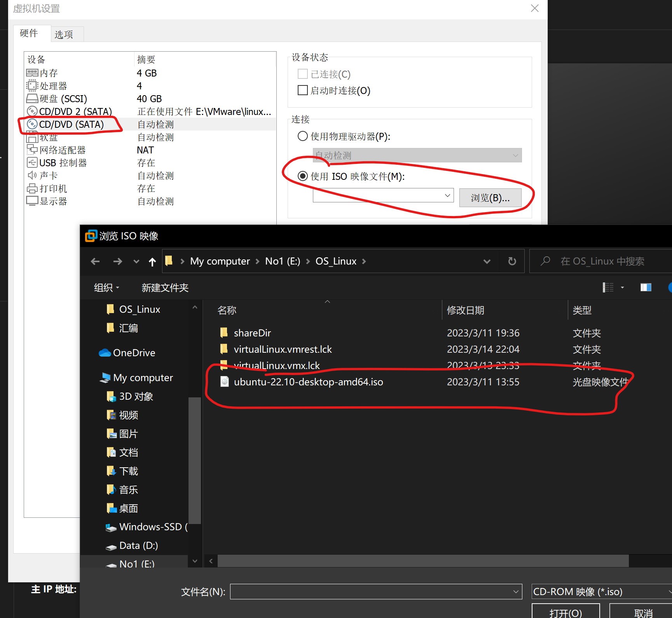This screenshot has height=618, width=672.
Task: Select Data (D:) drive in sidebar
Action: (138, 545)
